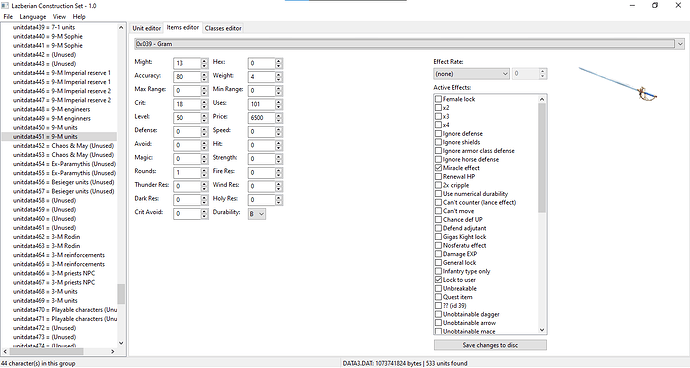Viewport: 690px width, 368px height.
Task: Open the Language menu
Action: [x=33, y=17]
